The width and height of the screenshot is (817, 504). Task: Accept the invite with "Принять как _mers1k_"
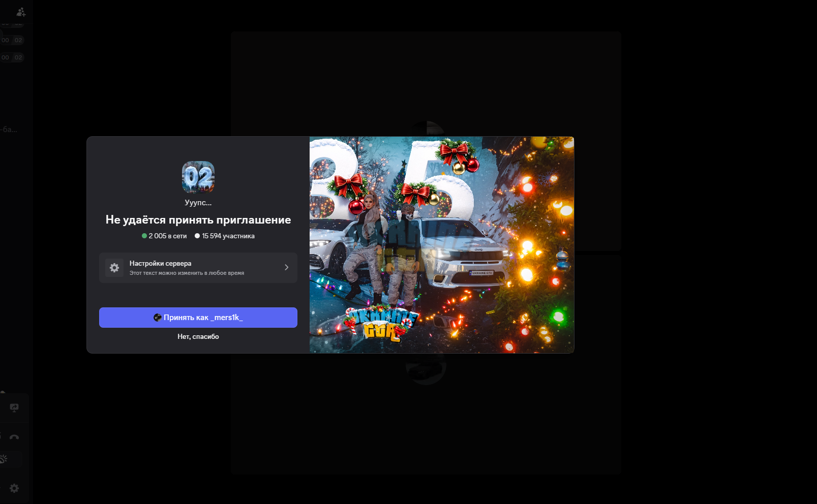pyautogui.click(x=198, y=318)
